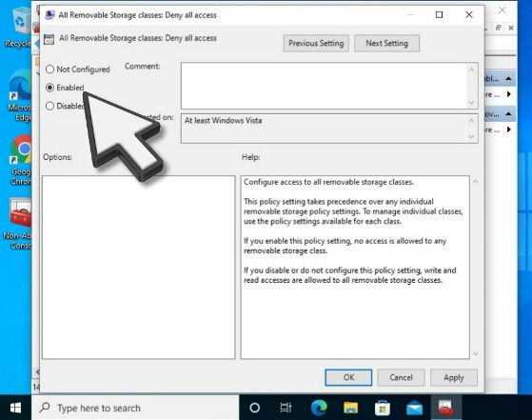Open Mail app from the taskbar
This screenshot has height=420, width=532.
point(414,408)
